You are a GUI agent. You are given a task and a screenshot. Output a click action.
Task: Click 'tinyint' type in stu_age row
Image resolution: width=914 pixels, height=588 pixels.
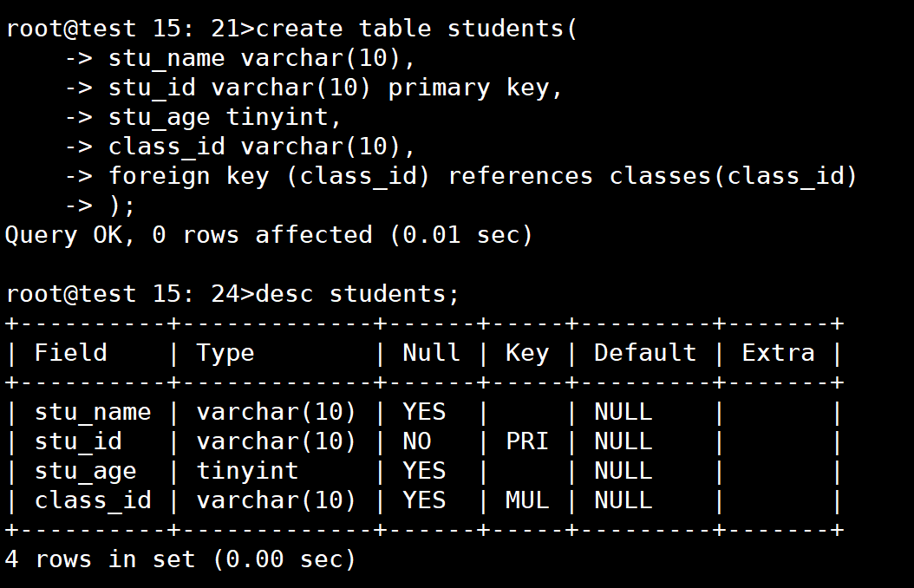pos(247,471)
